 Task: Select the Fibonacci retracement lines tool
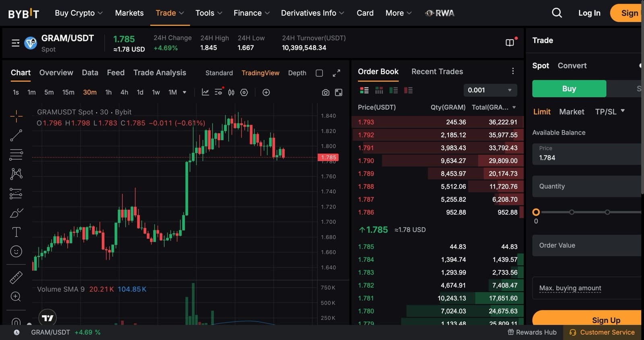(16, 155)
